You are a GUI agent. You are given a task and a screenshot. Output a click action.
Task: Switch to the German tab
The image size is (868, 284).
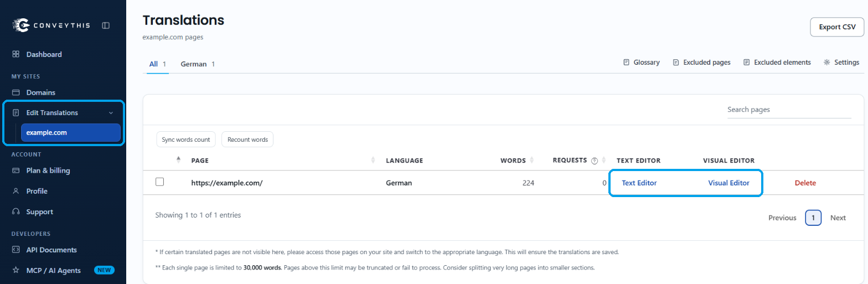[198, 64]
